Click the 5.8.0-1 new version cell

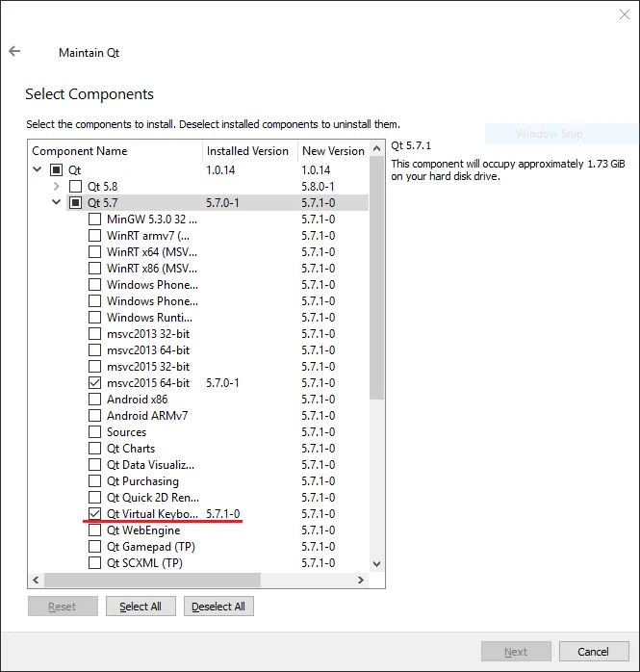pyautogui.click(x=318, y=187)
